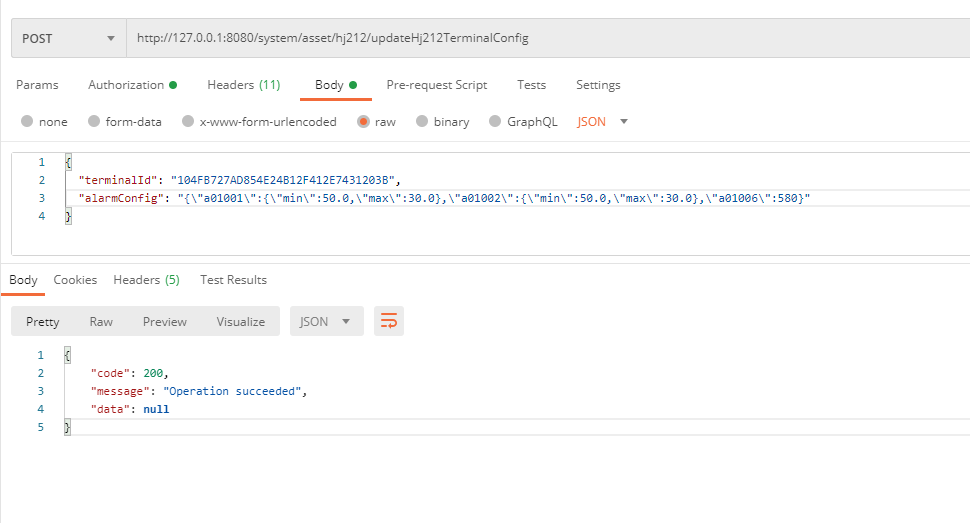Switch response view to Raw
970x523 pixels.
tap(101, 322)
